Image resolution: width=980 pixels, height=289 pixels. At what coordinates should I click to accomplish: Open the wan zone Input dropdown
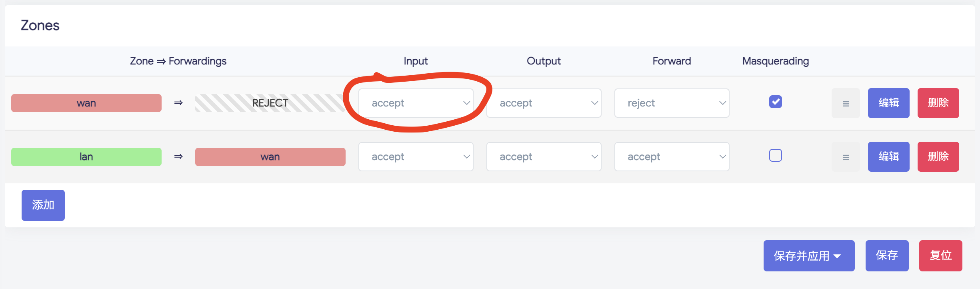coord(416,103)
